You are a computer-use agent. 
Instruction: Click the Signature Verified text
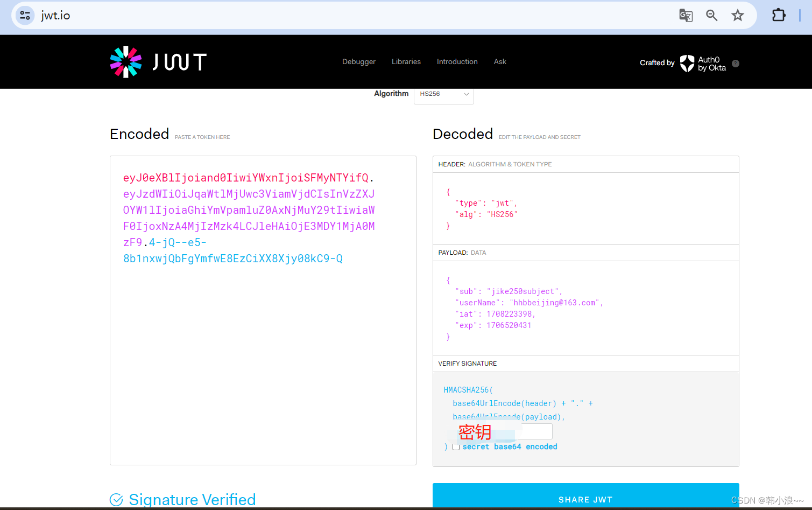192,500
